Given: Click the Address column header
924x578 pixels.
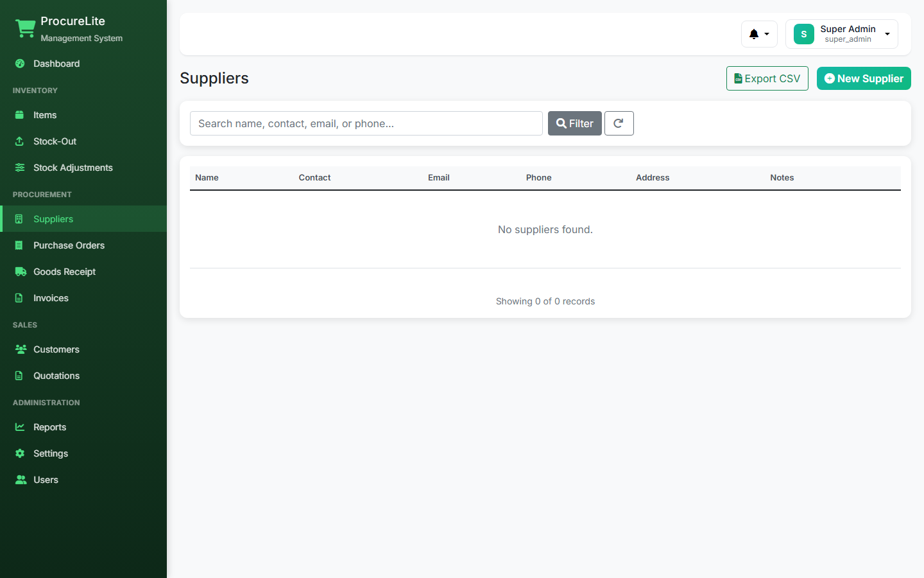Looking at the screenshot, I should click(653, 178).
